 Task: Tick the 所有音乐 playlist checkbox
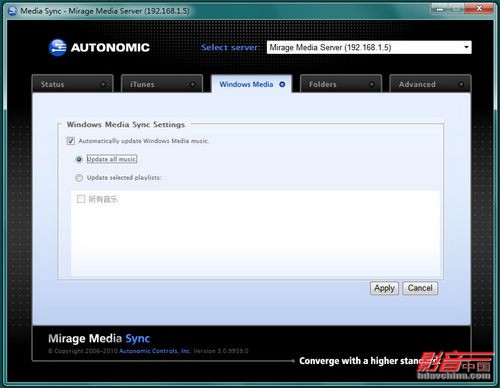point(81,199)
